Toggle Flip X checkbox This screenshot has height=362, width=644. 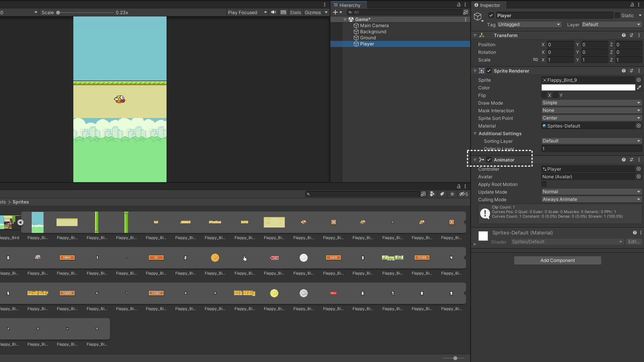coord(544,95)
